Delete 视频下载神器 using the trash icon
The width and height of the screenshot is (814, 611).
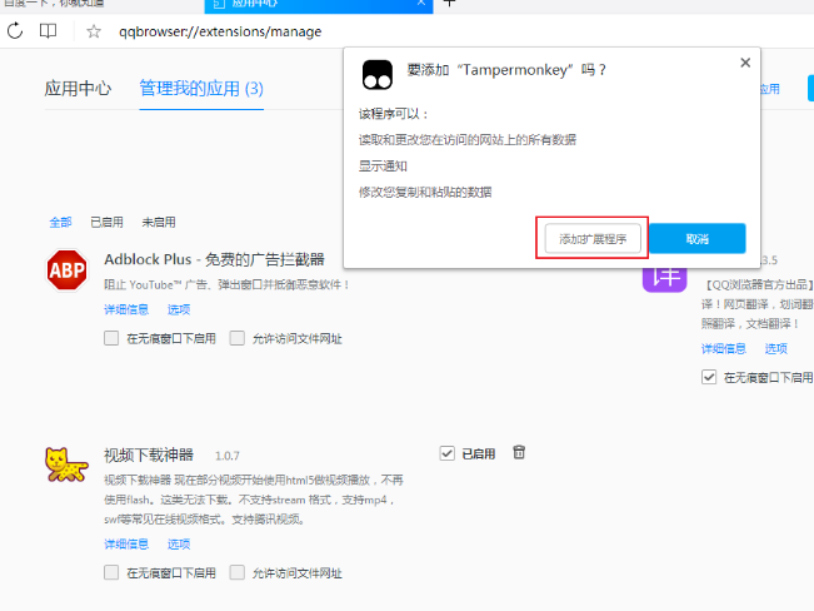coord(519,453)
